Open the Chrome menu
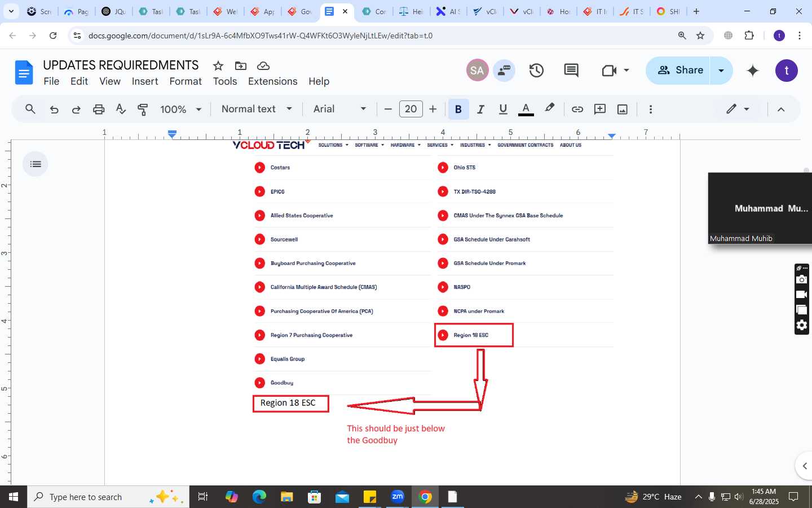Image resolution: width=812 pixels, height=508 pixels. coord(800,36)
